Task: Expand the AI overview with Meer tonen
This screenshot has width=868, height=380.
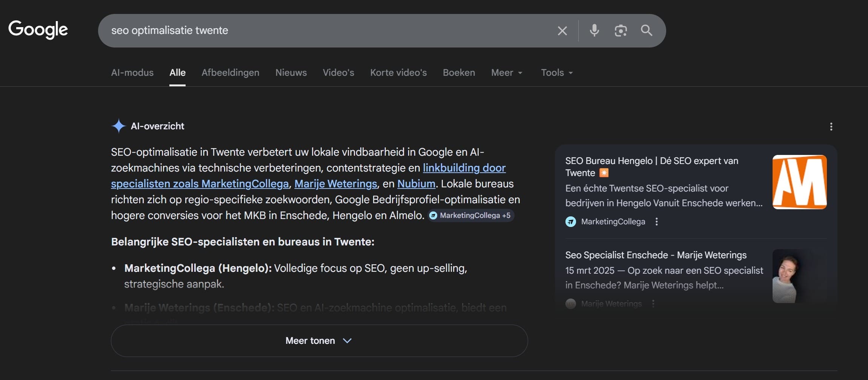Action: point(319,340)
